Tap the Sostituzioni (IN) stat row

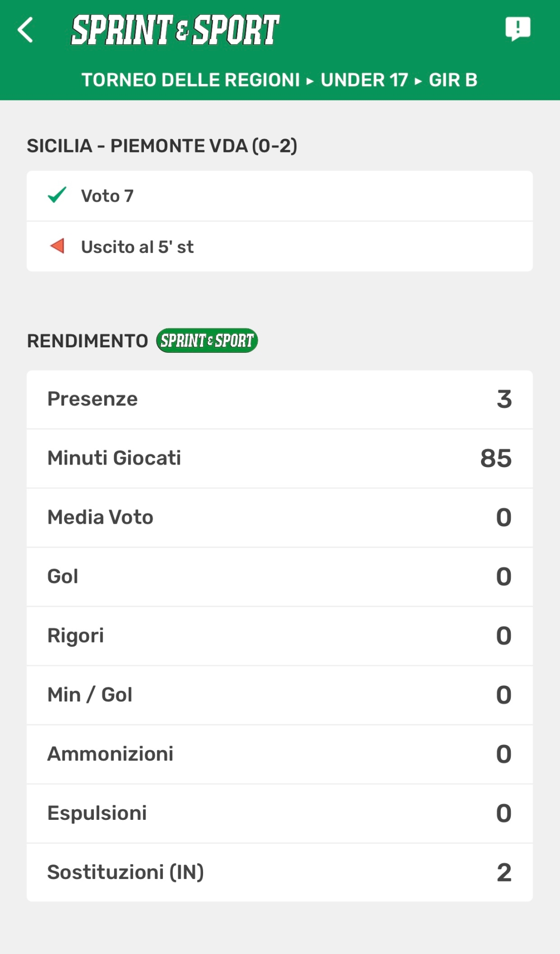(280, 873)
